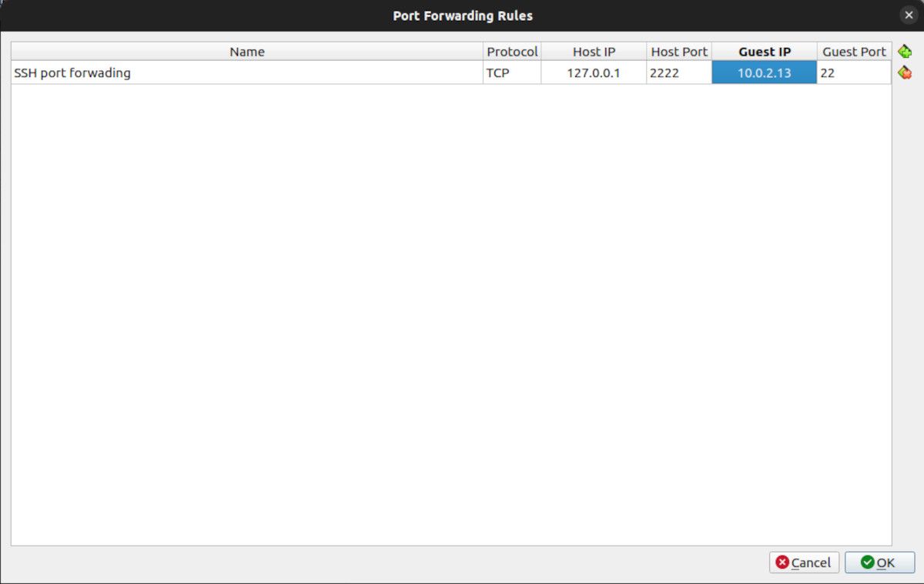
Task: Select the 127.0.0.1 host IP cell
Action: pos(594,73)
